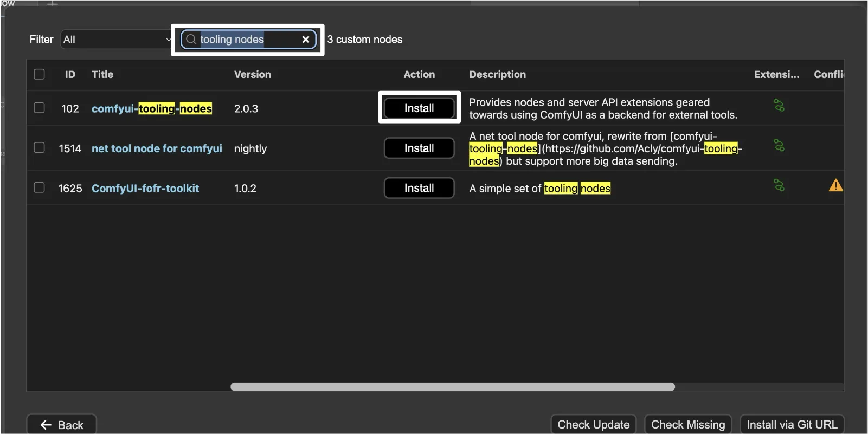The height and width of the screenshot is (434, 868).
Task: Click extension link icon for net tool node
Action: point(779,146)
